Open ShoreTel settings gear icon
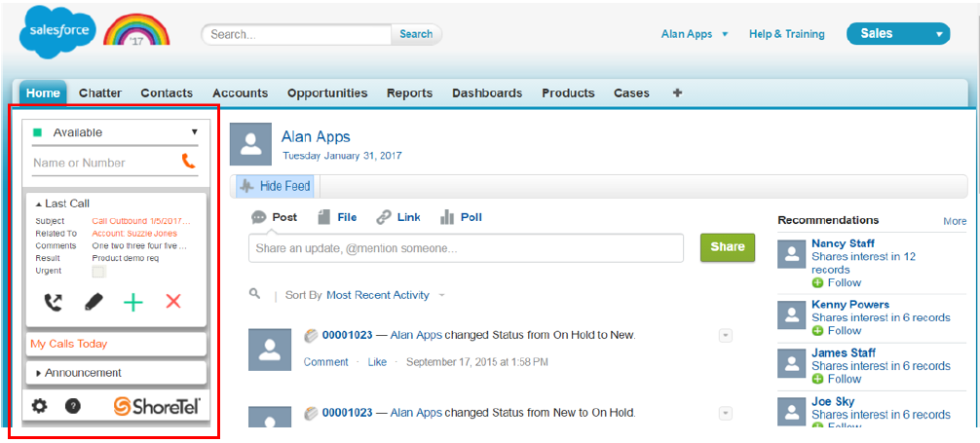Image resolution: width=980 pixels, height=443 pixels. (39, 406)
